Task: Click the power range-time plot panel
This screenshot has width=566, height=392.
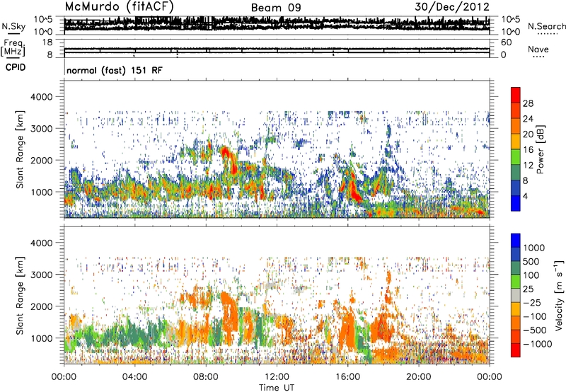Action: pyautogui.click(x=277, y=149)
